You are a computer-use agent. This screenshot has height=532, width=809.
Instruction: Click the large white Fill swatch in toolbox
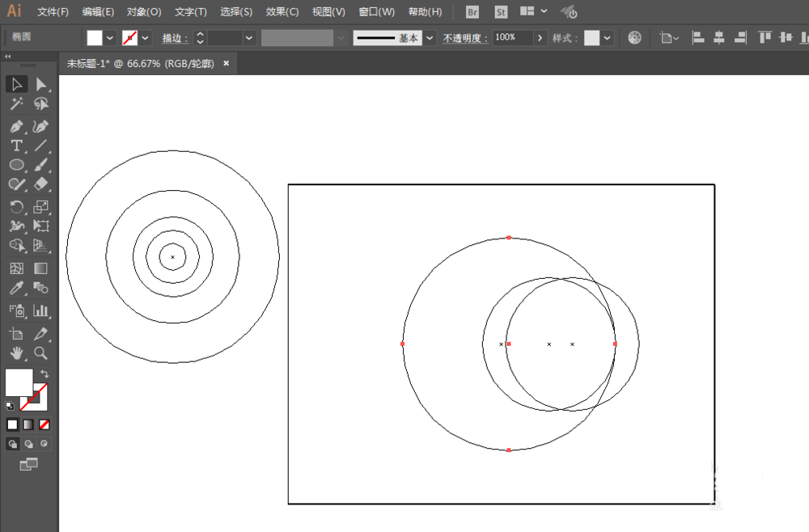pyautogui.click(x=18, y=382)
